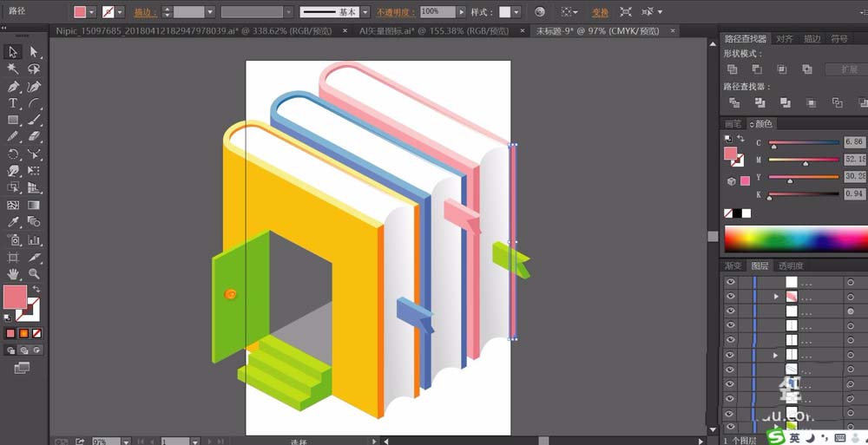Select the Magic Wand tool

[13, 69]
